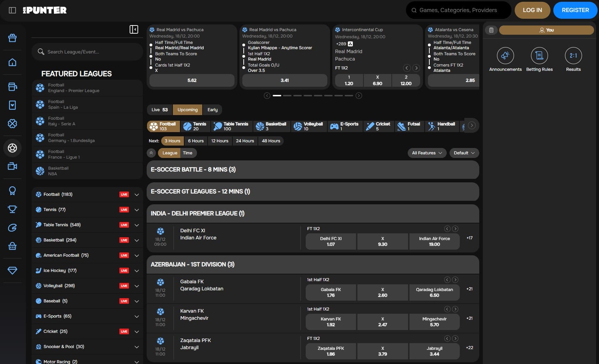Click the gift box promotions sidebar icon
Screen dimensions: 599x364
tap(12, 38)
